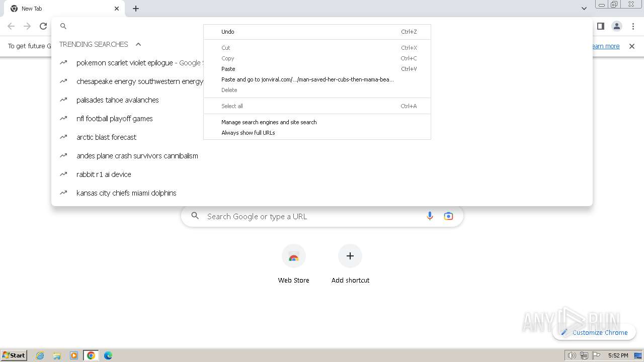Close the New Tab tab

point(117,9)
